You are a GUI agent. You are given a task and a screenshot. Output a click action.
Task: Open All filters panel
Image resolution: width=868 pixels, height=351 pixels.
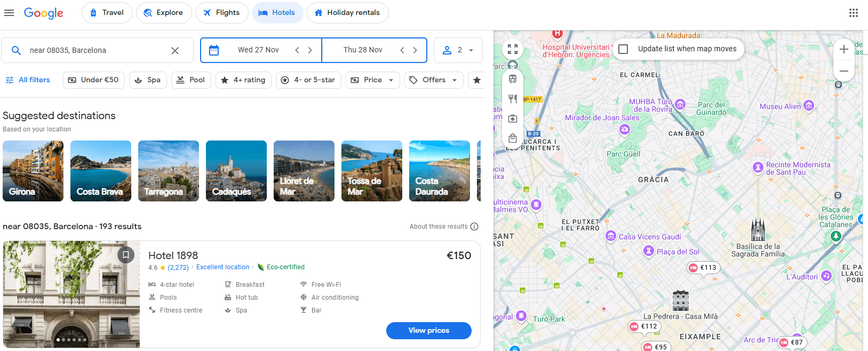pos(28,80)
